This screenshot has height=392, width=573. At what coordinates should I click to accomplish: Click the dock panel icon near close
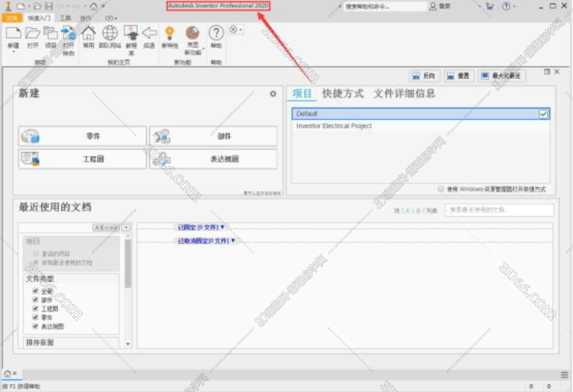[x=547, y=72]
